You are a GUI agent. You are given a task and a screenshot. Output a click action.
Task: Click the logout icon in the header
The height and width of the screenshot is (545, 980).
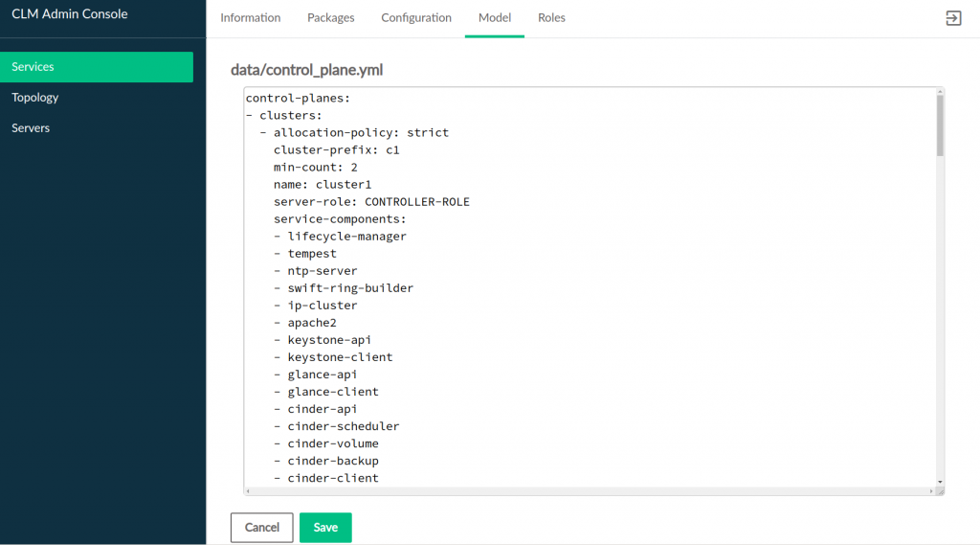(953, 18)
